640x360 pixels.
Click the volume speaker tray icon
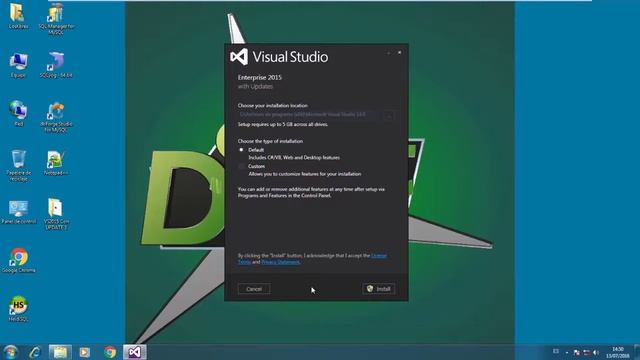tap(596, 352)
